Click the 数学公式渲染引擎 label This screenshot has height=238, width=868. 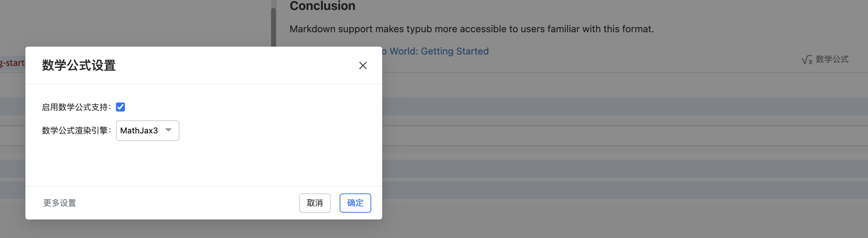[76, 131]
